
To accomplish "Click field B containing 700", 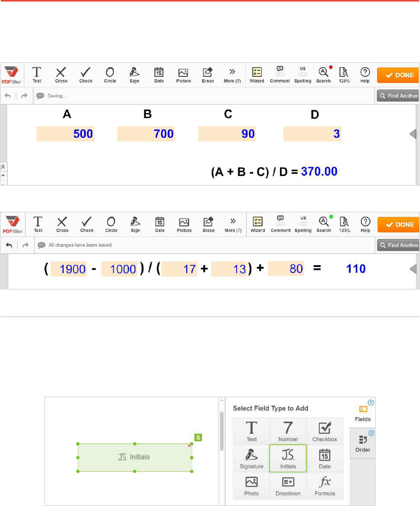I will [x=146, y=134].
